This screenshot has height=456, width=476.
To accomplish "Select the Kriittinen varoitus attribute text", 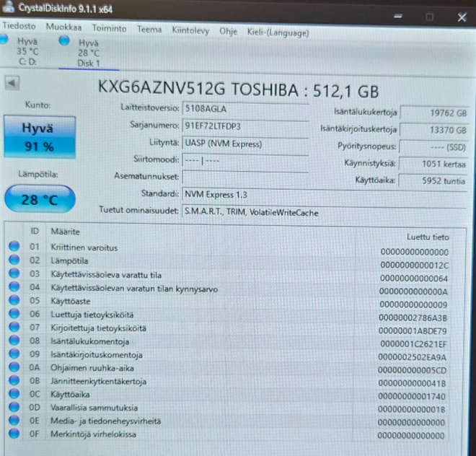I will [x=84, y=248].
